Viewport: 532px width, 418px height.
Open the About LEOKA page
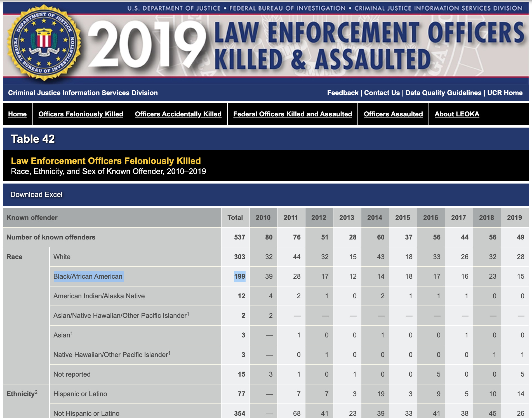click(x=457, y=114)
